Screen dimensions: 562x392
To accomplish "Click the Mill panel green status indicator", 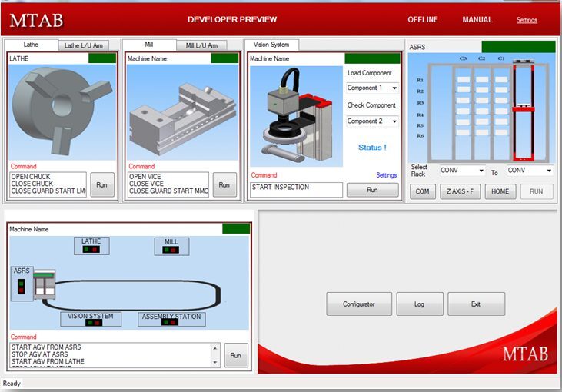I will [224, 58].
